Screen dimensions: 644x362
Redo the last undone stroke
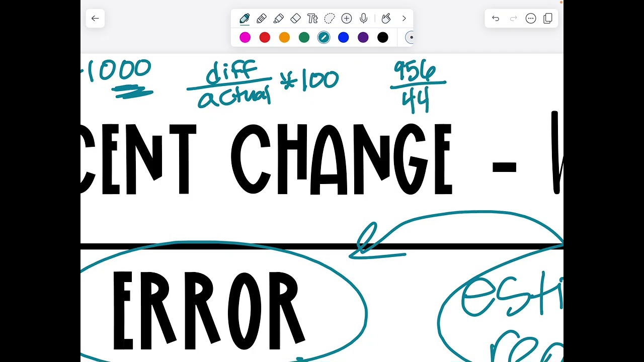[513, 19]
